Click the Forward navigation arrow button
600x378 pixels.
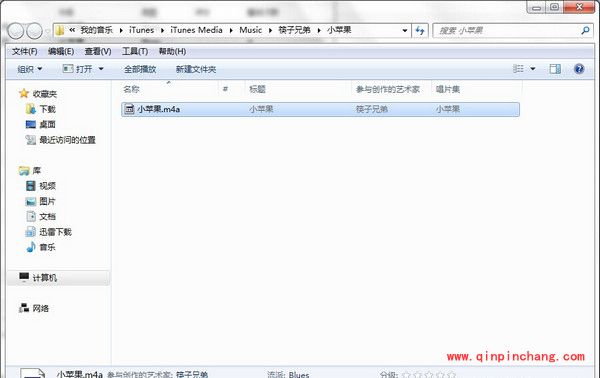(x=34, y=31)
